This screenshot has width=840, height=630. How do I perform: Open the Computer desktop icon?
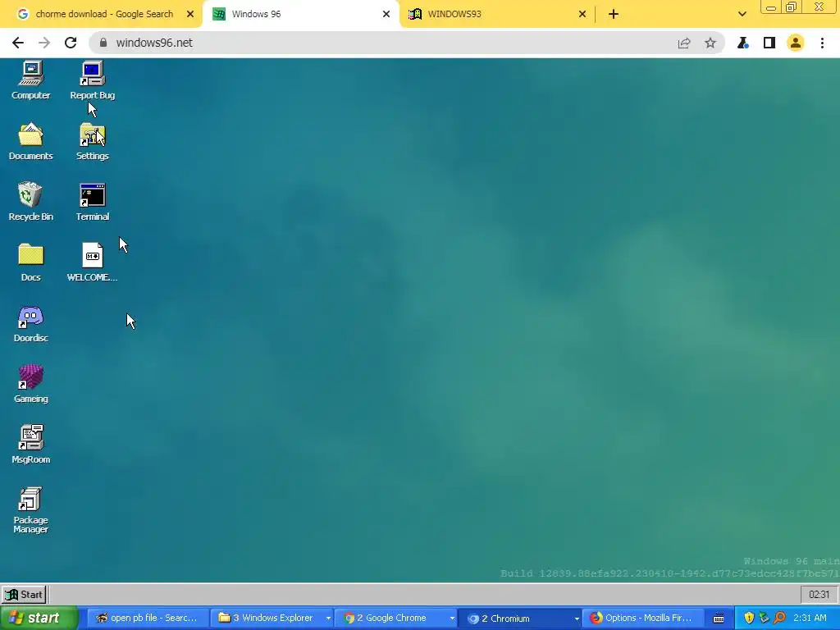tap(30, 80)
